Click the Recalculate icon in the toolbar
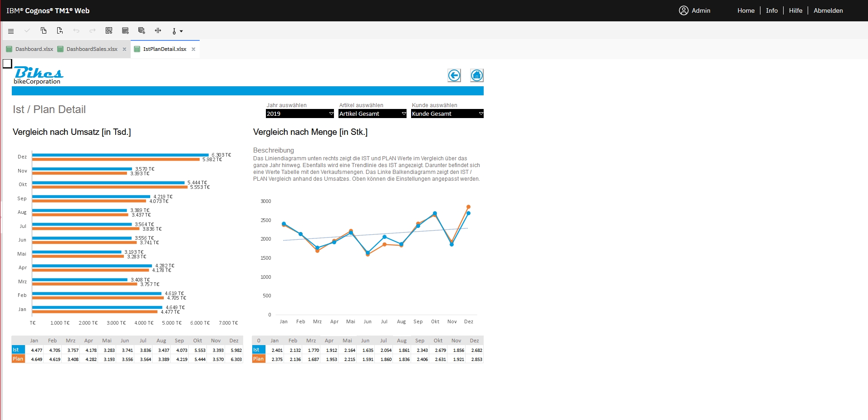The image size is (868, 420). [x=109, y=31]
